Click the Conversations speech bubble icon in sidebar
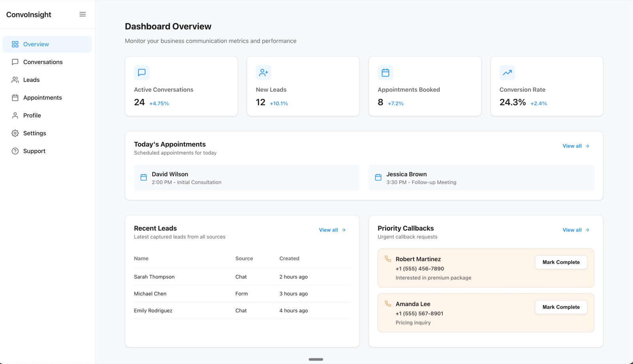This screenshot has width=633, height=364. pyautogui.click(x=15, y=62)
